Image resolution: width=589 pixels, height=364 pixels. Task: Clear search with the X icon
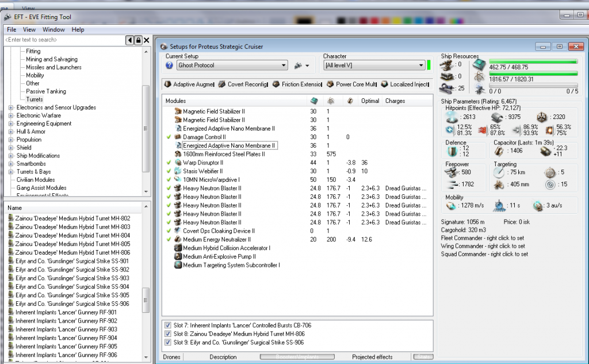click(147, 40)
